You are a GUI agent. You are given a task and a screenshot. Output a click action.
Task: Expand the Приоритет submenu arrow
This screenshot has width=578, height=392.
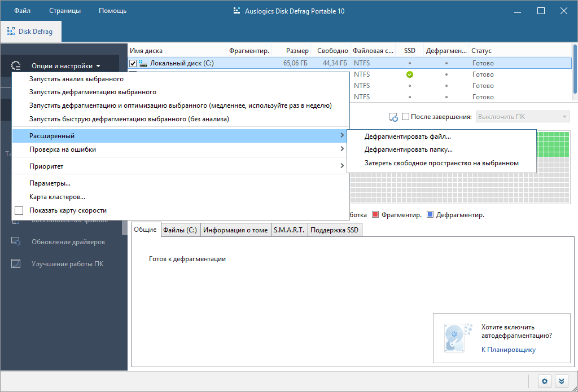point(342,166)
